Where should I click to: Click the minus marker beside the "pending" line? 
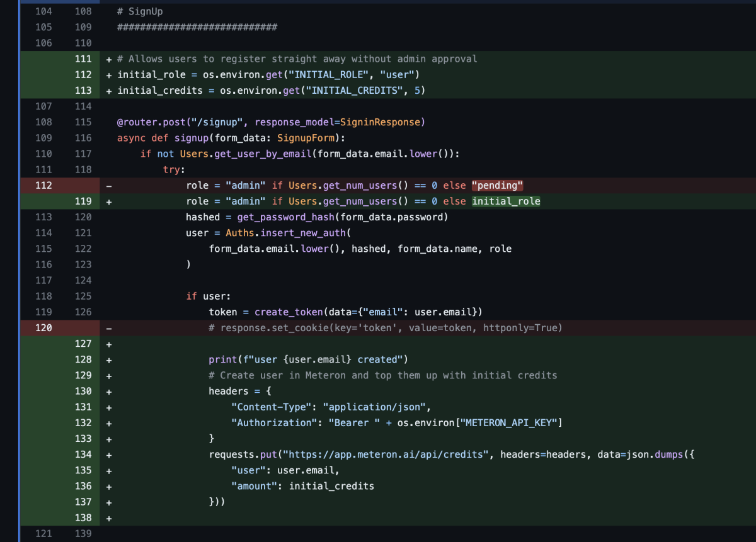click(109, 186)
